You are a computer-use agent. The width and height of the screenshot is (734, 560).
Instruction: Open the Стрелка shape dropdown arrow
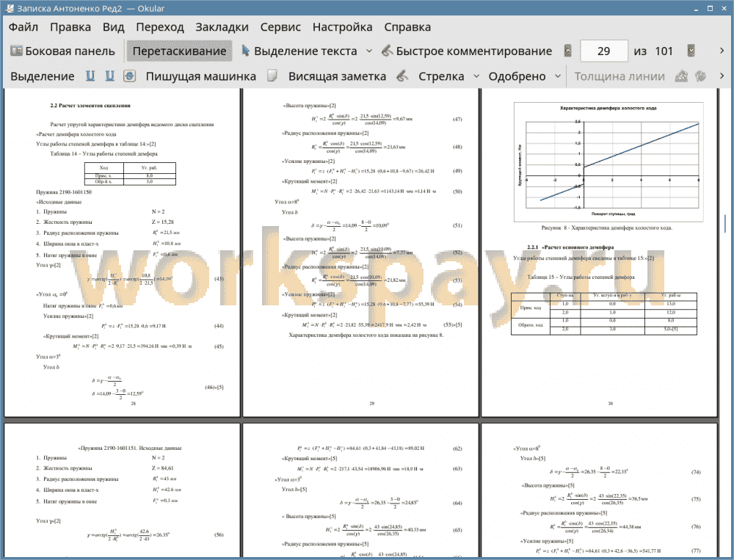476,76
